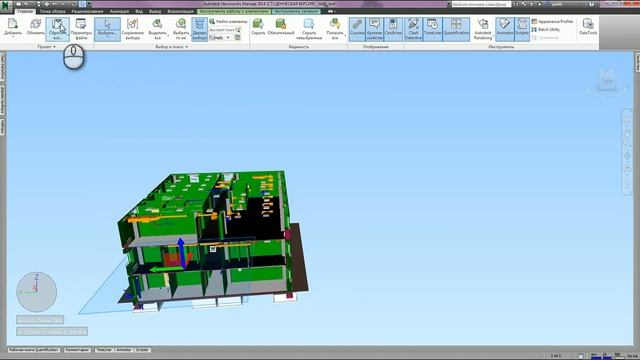Viewport: 640px width, 360px height.
Task: Open the Scripter bottom tab
Action: [x=142, y=350]
